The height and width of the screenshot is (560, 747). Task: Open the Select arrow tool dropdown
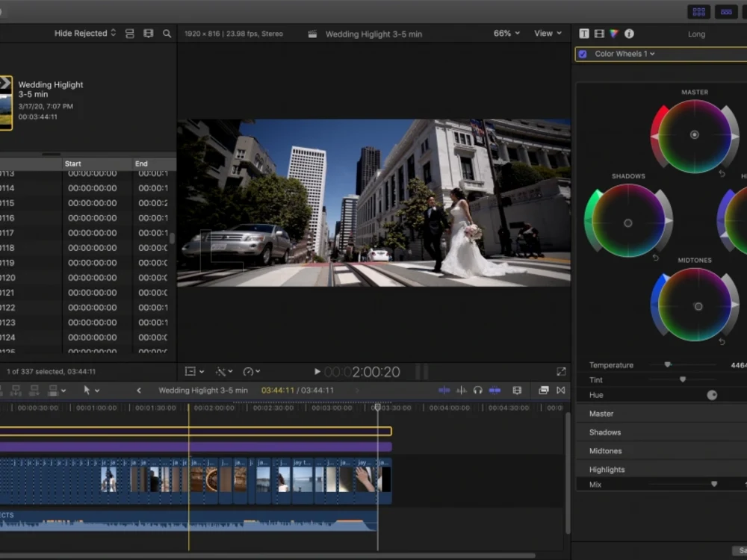pos(91,391)
